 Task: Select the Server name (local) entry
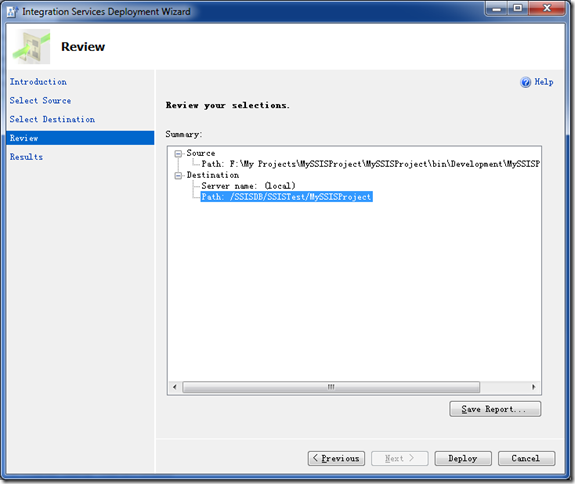pyautogui.click(x=248, y=186)
